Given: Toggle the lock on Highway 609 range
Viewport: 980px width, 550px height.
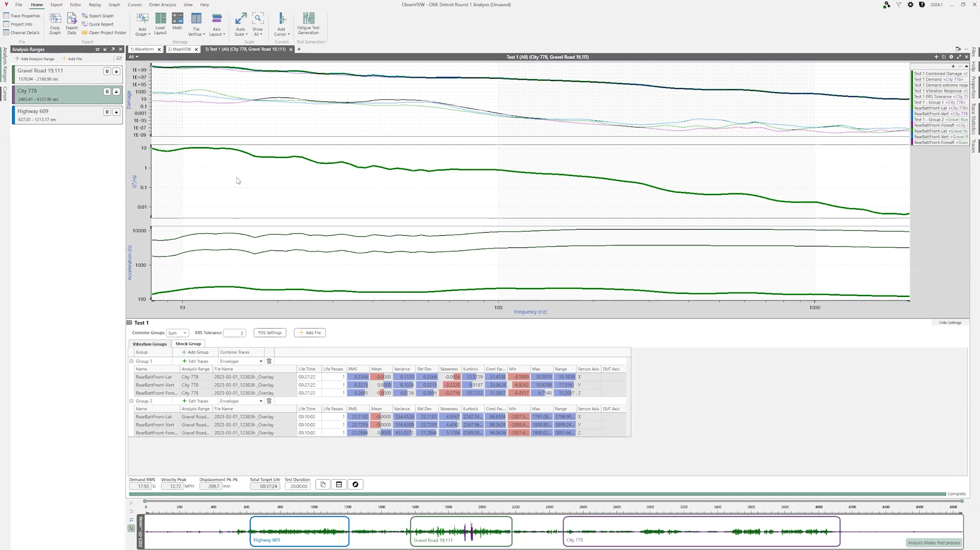Looking at the screenshot, I should pos(116,112).
